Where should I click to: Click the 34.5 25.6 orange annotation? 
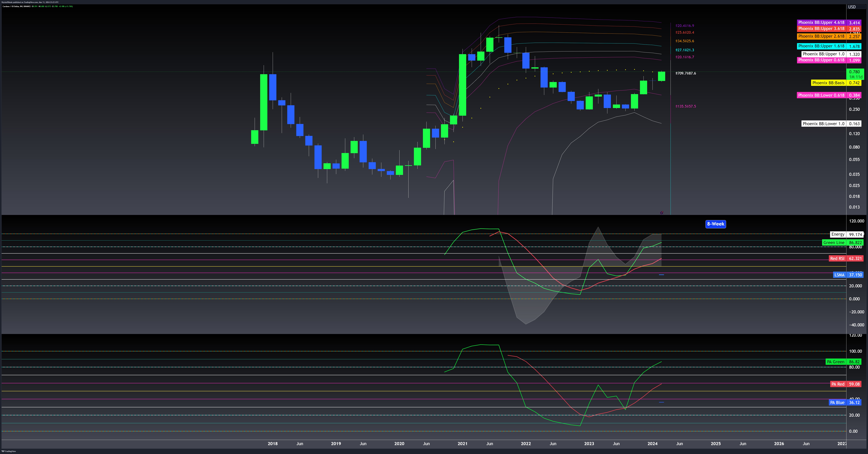pyautogui.click(x=685, y=41)
